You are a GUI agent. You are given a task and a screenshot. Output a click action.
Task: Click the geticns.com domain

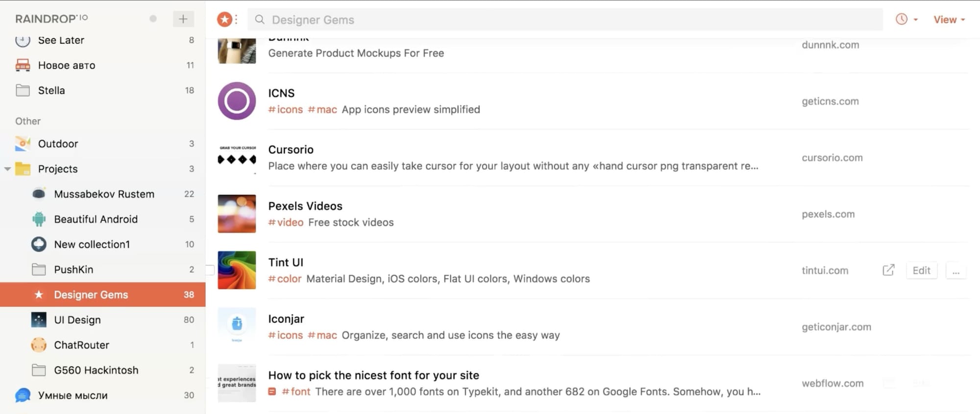pyautogui.click(x=830, y=101)
